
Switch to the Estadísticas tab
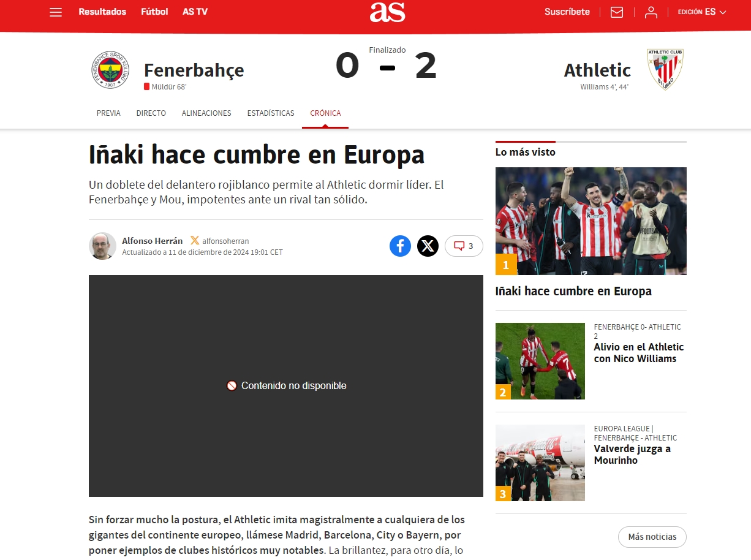(x=271, y=113)
